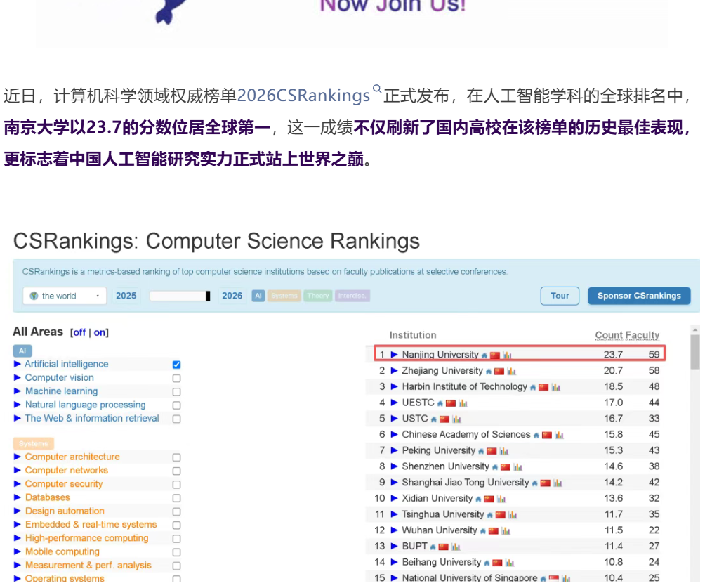The height and width of the screenshot is (588, 712).
Task: Sort by Faculty column header
Action: pos(642,335)
